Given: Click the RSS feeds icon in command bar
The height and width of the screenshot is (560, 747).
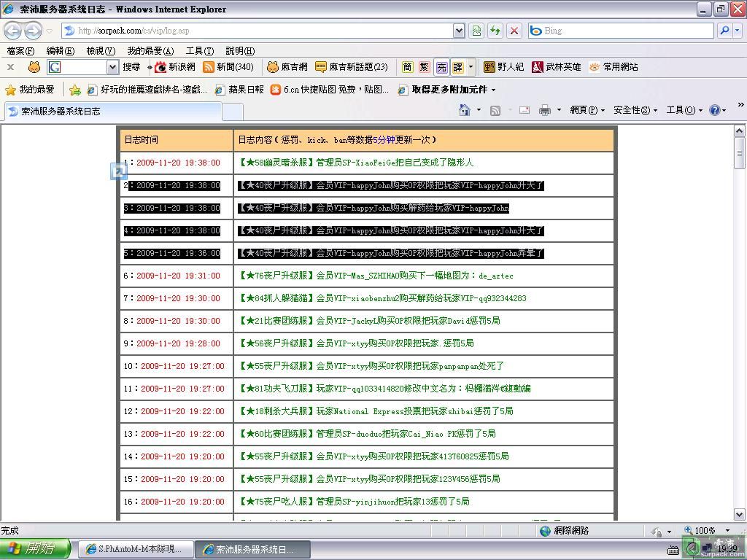Looking at the screenshot, I should [x=495, y=110].
